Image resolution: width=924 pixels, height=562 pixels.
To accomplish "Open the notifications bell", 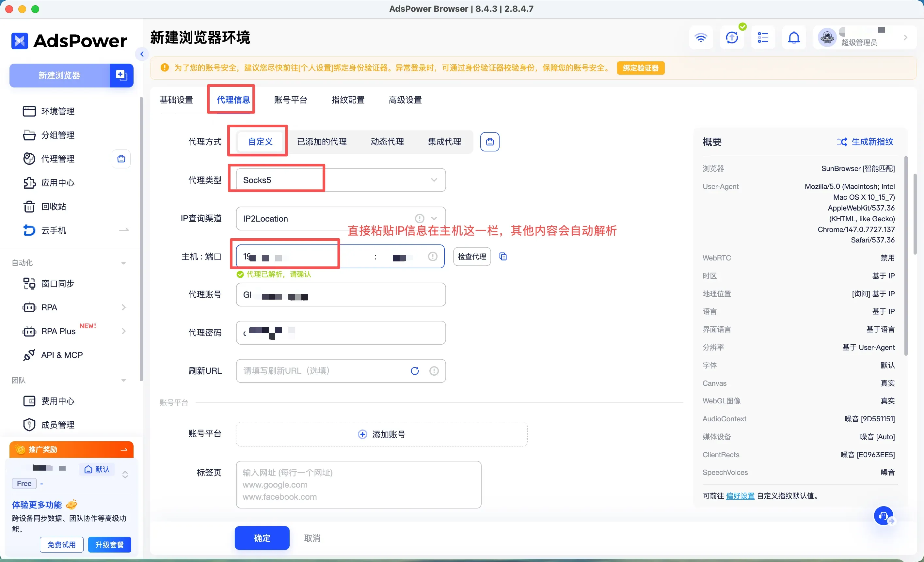I will pos(794,38).
